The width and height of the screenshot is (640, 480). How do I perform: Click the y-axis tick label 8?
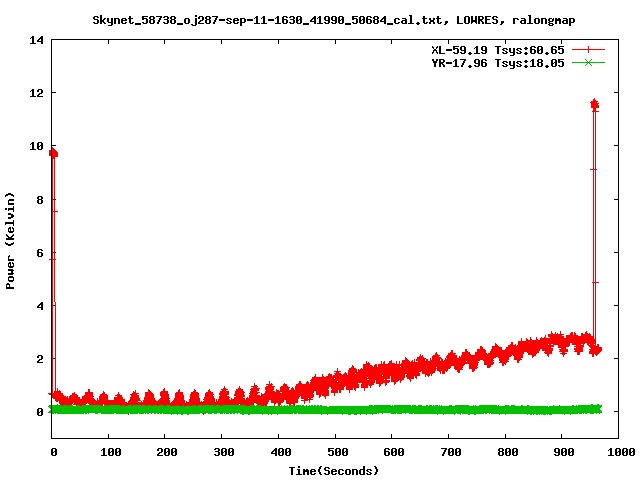click(x=40, y=200)
